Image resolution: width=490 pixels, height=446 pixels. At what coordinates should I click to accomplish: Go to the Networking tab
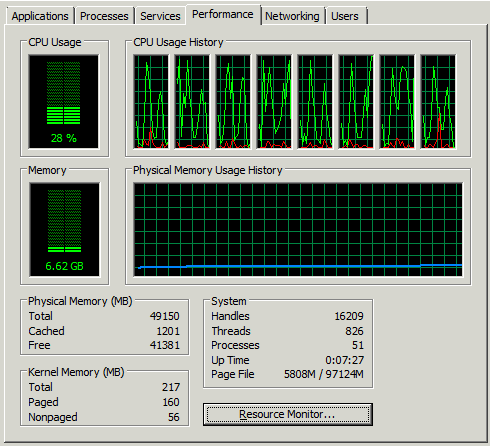(x=292, y=16)
